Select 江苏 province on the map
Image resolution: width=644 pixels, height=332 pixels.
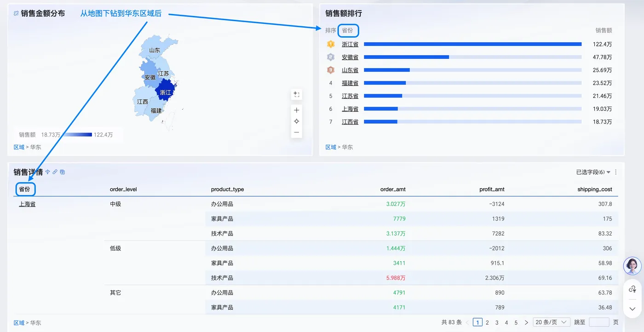(x=163, y=74)
